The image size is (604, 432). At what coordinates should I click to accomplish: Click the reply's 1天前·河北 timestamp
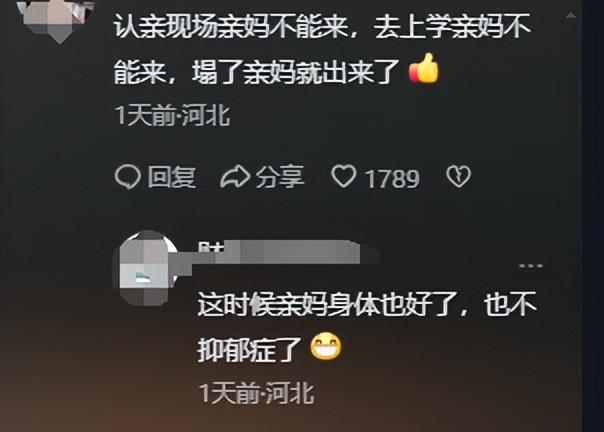(x=257, y=393)
